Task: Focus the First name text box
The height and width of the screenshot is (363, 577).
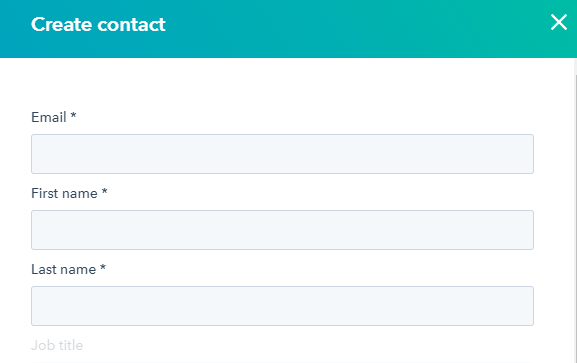Action: tap(282, 230)
